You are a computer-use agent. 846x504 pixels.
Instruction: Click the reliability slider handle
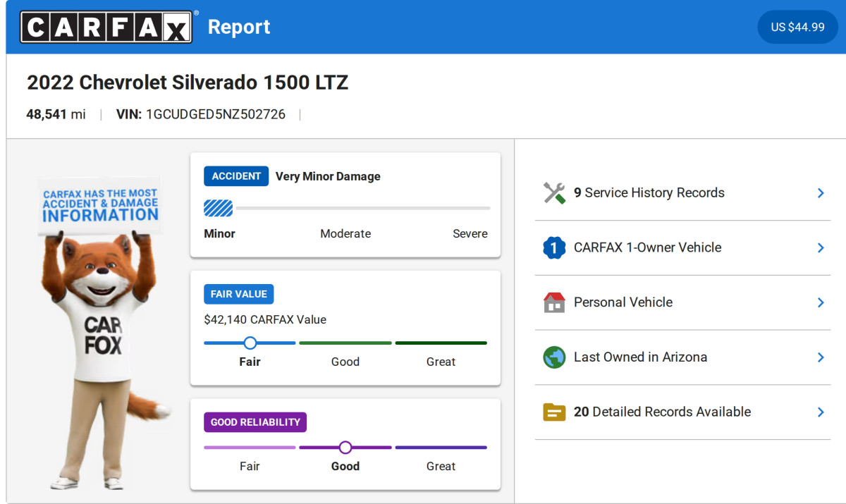pyautogui.click(x=345, y=447)
